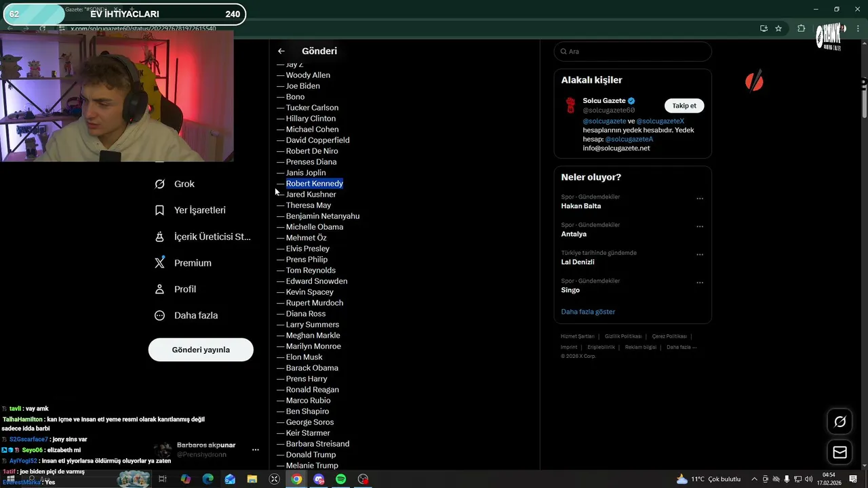The image size is (868, 488).
Task: Click the info@solcugazete.net email text
Action: (616, 148)
